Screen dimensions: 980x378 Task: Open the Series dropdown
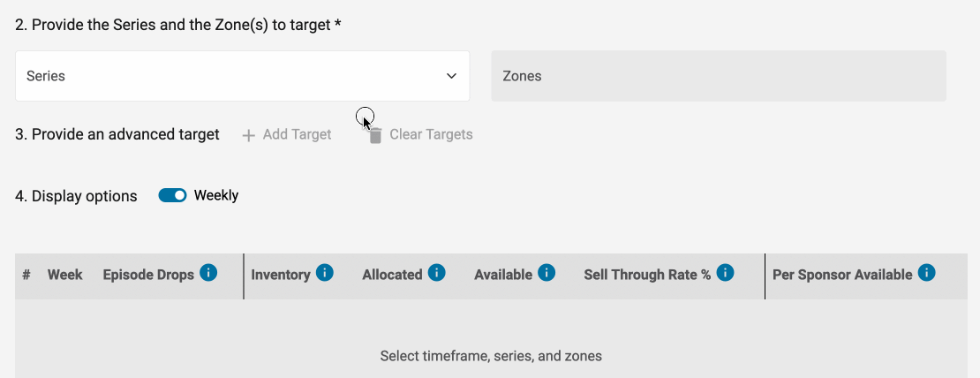(x=243, y=76)
